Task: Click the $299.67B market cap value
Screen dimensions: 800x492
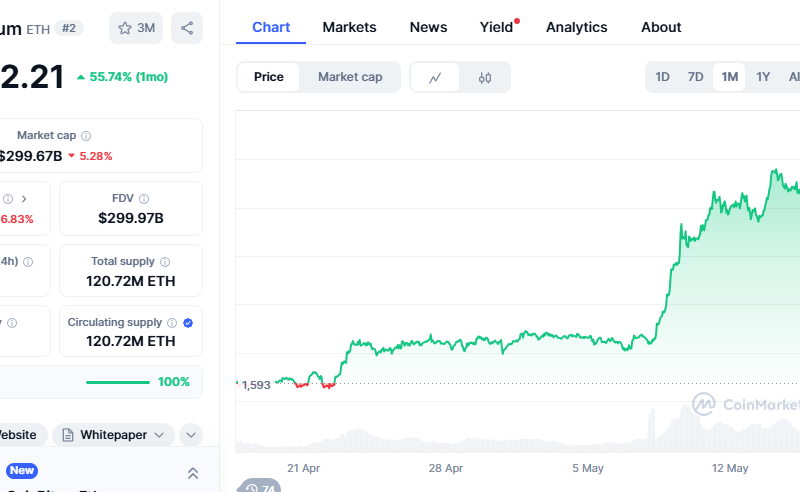Action: [31, 156]
